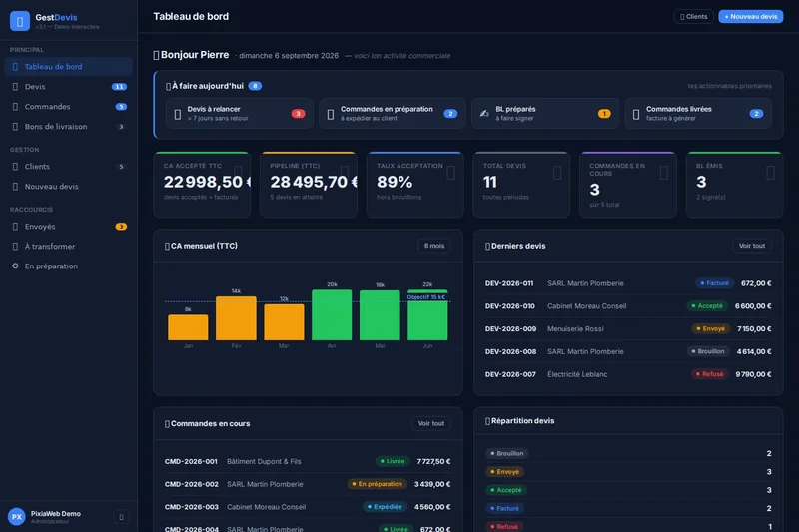The image size is (799, 532).
Task: Open quote DEV-2026-011
Action: click(628, 283)
